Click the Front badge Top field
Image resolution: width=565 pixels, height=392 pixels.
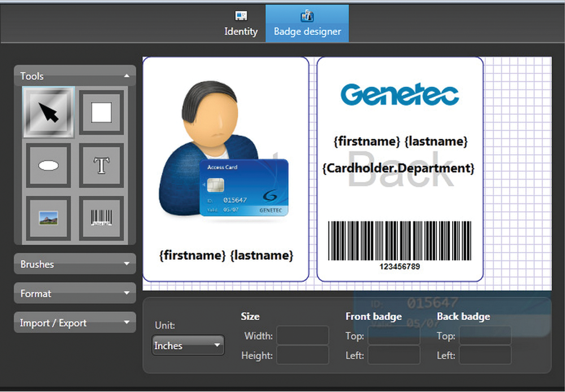[394, 336]
